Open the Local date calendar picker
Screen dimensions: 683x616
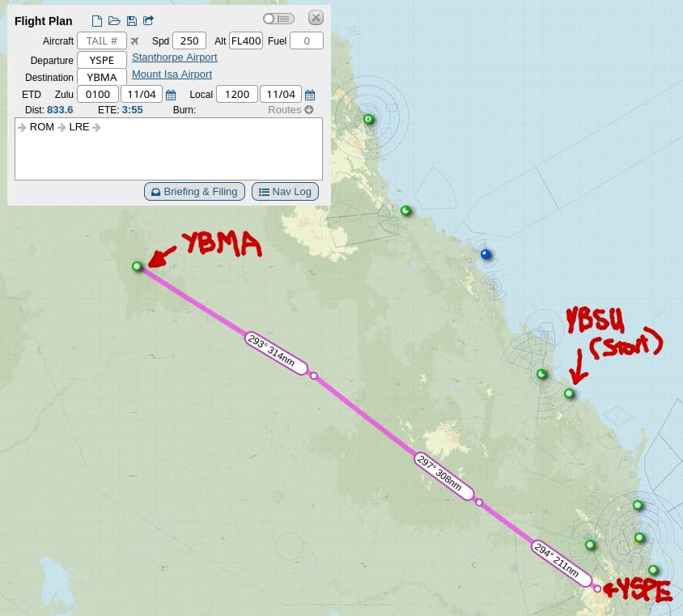click(x=310, y=95)
